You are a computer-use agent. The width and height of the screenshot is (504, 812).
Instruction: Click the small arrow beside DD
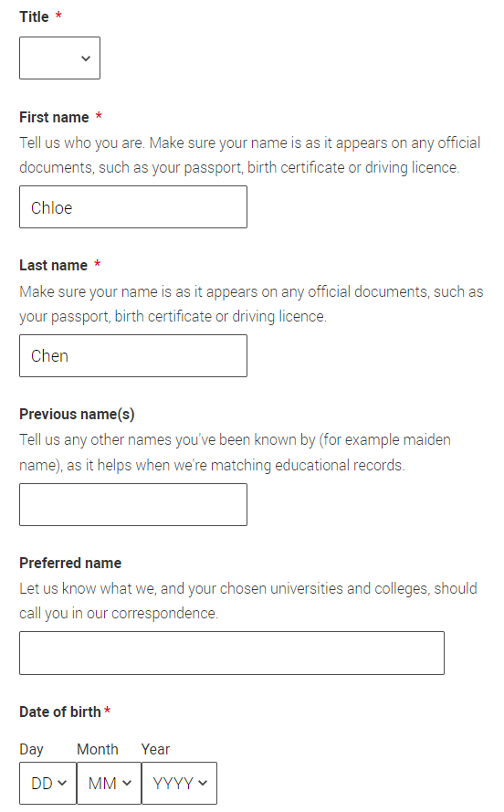[62, 783]
